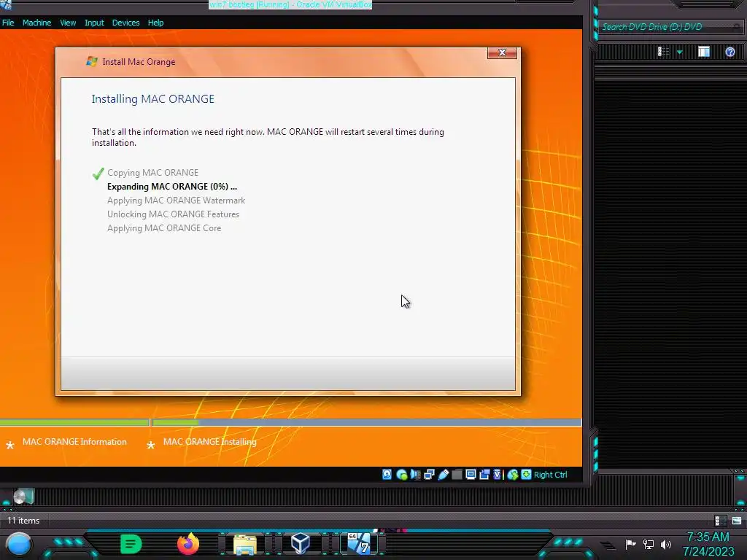Click the shared folders indicator icon

point(457,474)
